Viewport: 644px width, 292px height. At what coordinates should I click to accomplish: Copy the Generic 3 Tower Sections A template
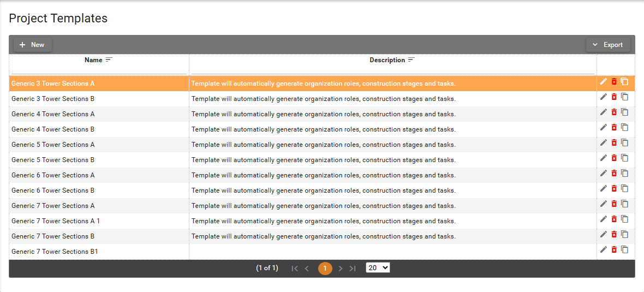point(625,81)
